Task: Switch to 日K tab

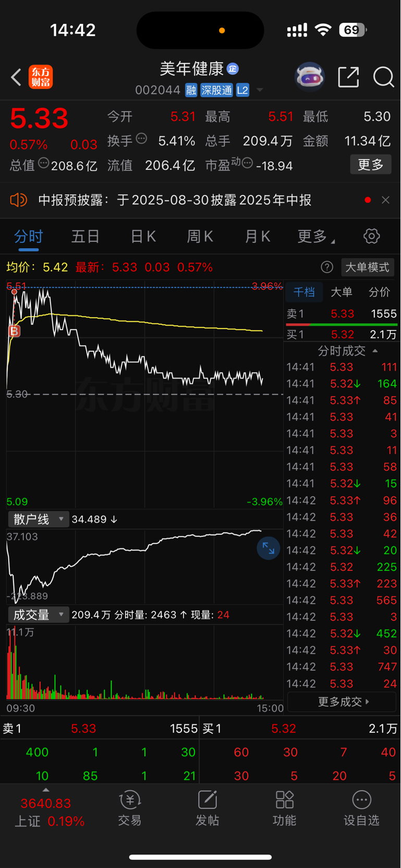Action: pos(143,237)
